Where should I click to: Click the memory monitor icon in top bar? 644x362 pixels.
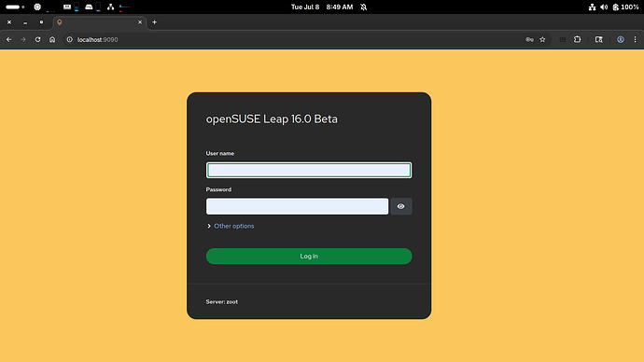67,7
